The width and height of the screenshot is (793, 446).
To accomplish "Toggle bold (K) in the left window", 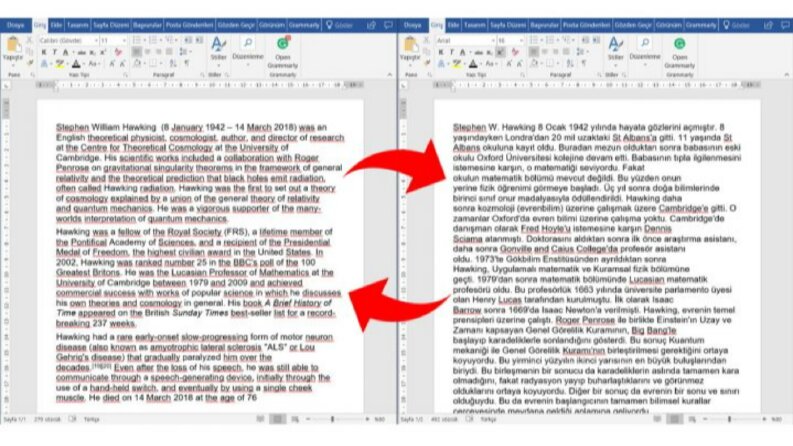I will (x=44, y=53).
